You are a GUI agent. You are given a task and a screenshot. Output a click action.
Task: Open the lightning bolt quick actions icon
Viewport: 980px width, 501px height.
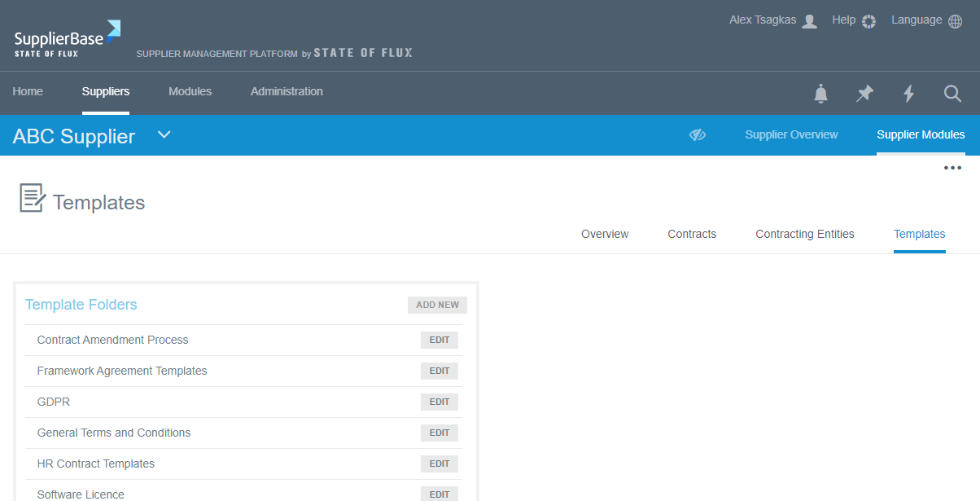pos(908,94)
